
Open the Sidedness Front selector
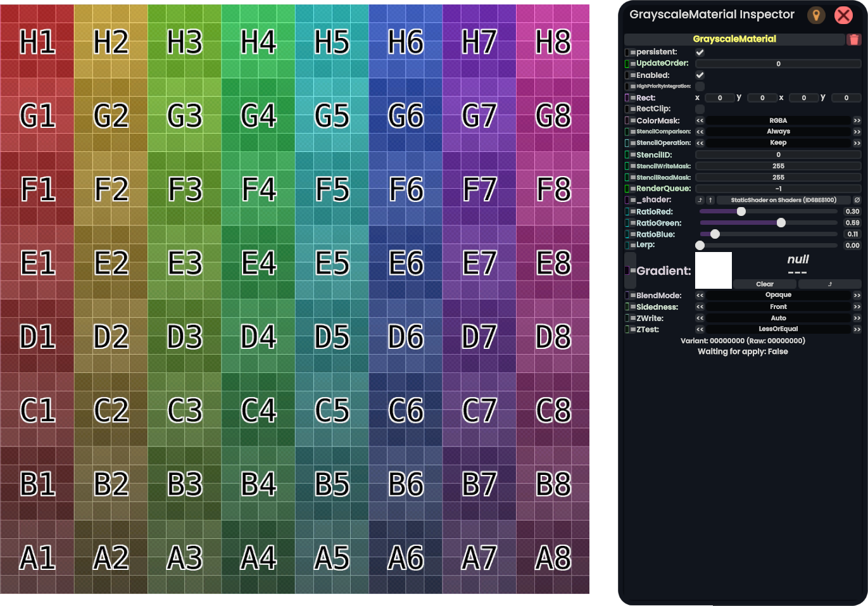pyautogui.click(x=778, y=307)
